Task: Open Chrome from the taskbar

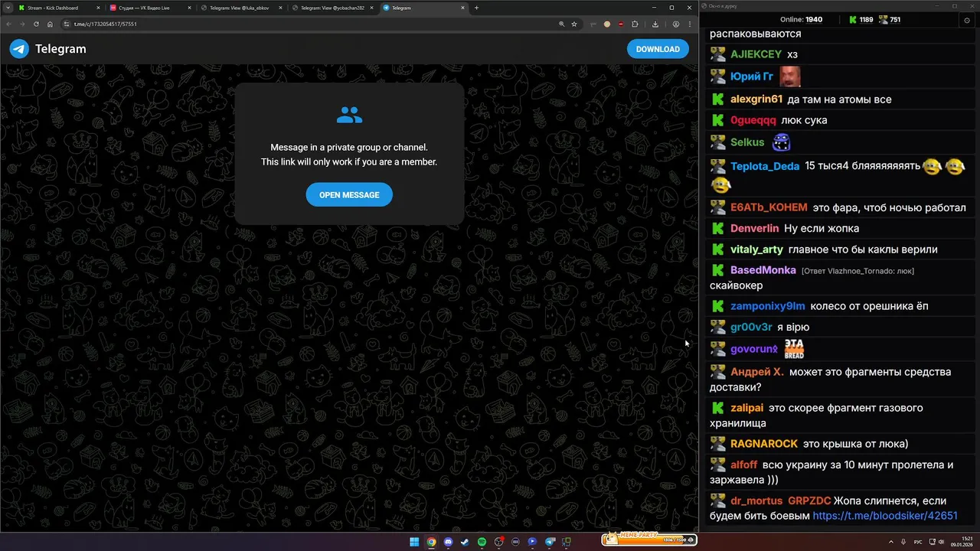Action: coord(431,542)
